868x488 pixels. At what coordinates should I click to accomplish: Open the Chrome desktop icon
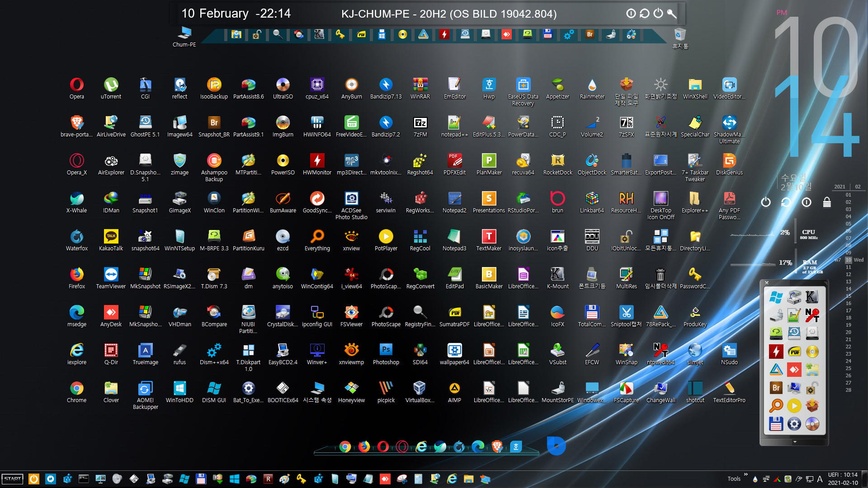(x=77, y=392)
